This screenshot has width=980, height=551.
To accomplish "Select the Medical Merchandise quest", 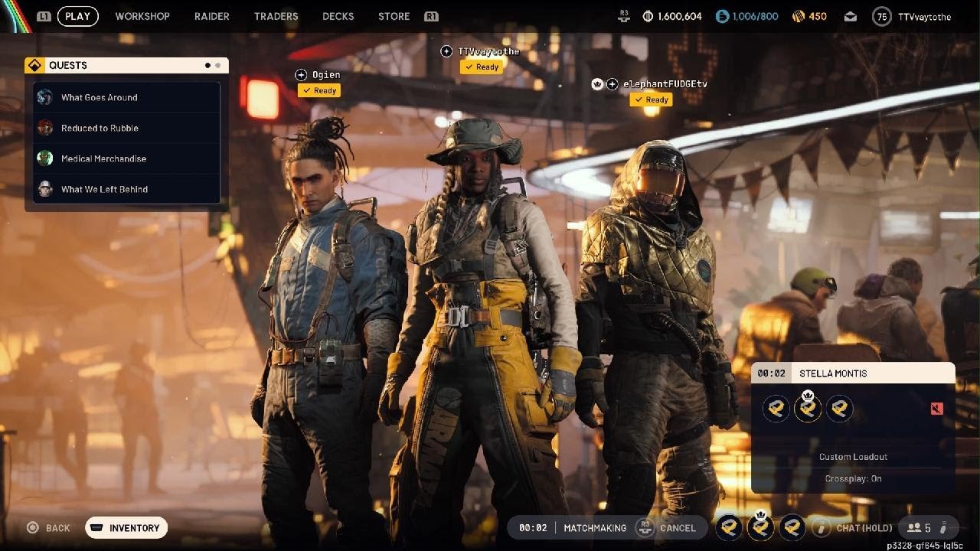I will [127, 158].
